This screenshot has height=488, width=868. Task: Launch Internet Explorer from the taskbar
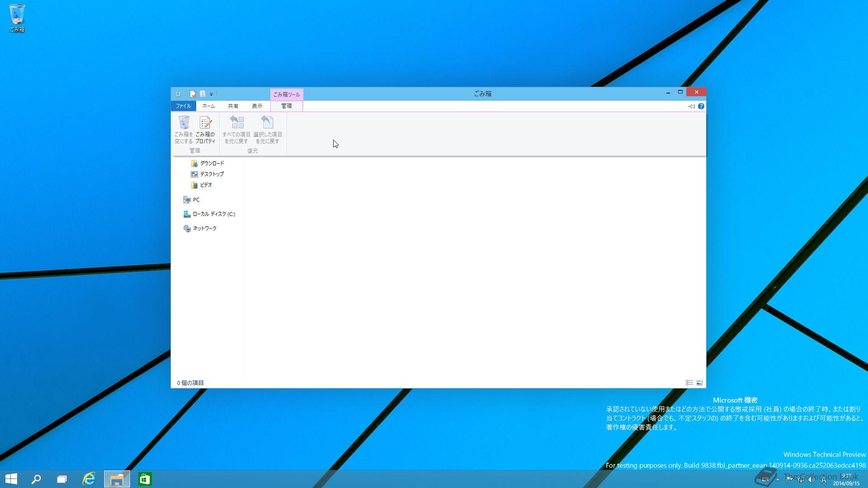coord(89,479)
